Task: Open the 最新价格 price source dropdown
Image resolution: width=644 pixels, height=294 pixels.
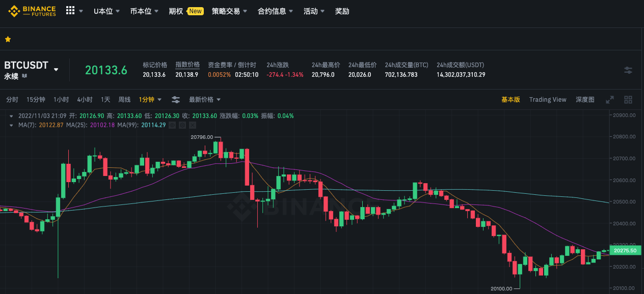Action: click(204, 99)
